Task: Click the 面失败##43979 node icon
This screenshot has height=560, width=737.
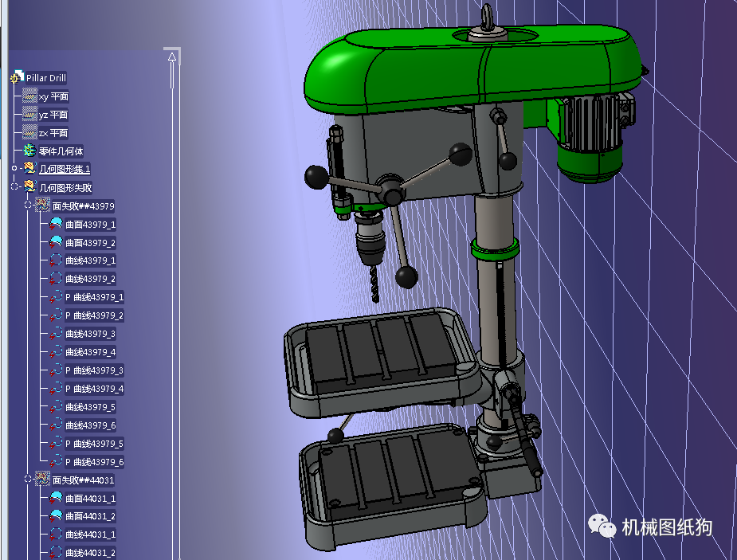Action: (x=43, y=206)
